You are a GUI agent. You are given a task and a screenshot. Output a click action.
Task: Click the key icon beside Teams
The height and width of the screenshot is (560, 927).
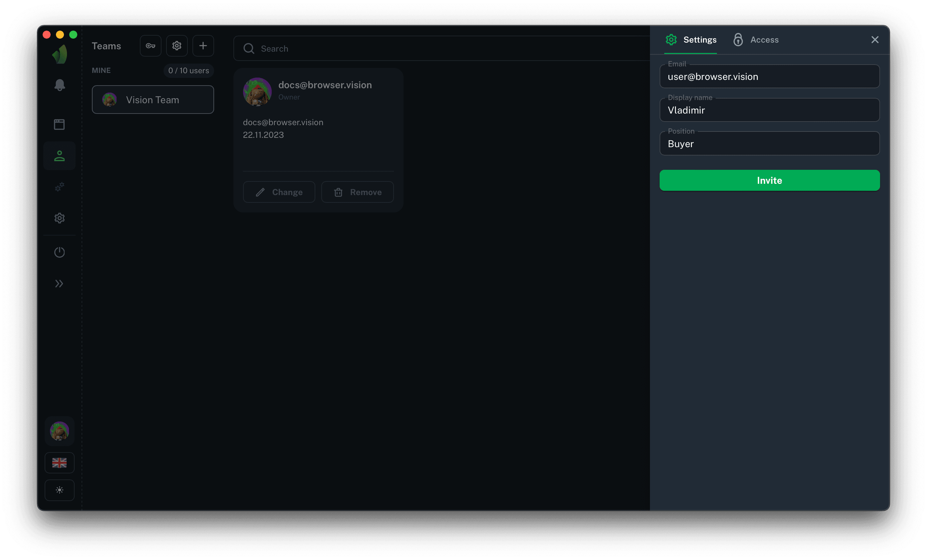pyautogui.click(x=151, y=46)
